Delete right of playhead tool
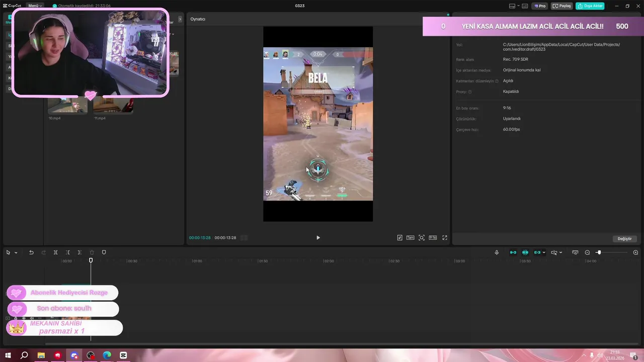 [x=79, y=252]
